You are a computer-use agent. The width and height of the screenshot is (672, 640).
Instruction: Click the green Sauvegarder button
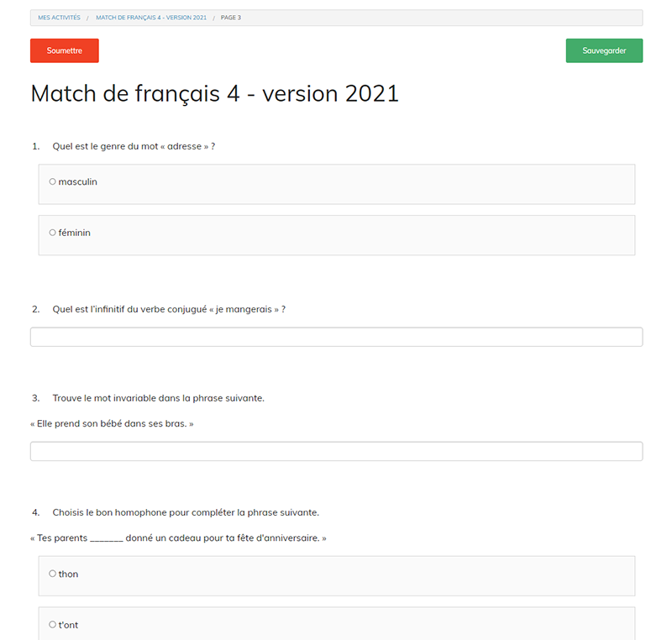(604, 50)
